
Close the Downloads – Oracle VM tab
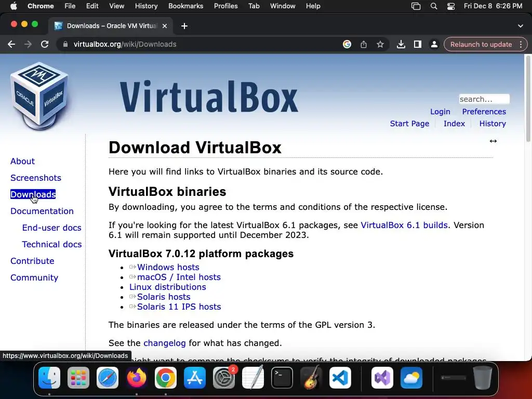(165, 26)
